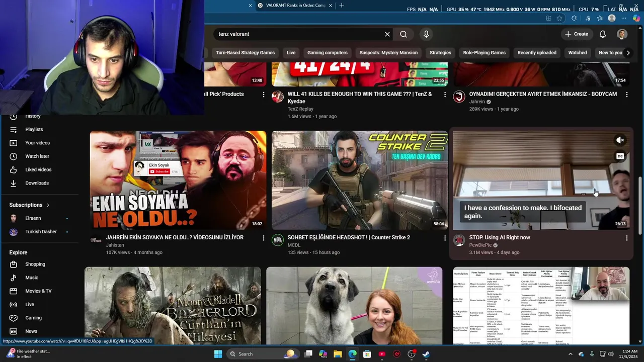Select the Suspects: Mystery Mansion chip
The height and width of the screenshot is (362, 644).
coord(388,53)
